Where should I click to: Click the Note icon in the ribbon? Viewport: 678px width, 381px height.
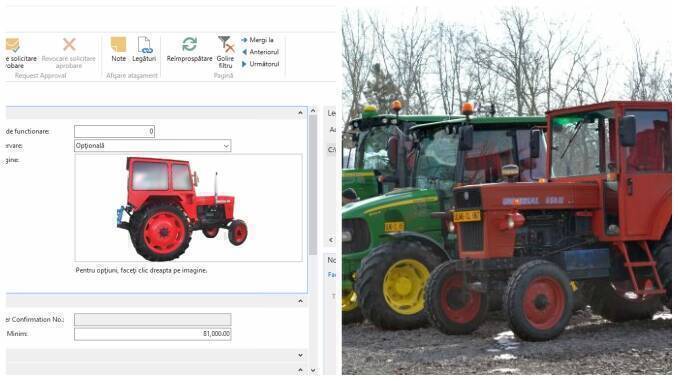pos(118,45)
